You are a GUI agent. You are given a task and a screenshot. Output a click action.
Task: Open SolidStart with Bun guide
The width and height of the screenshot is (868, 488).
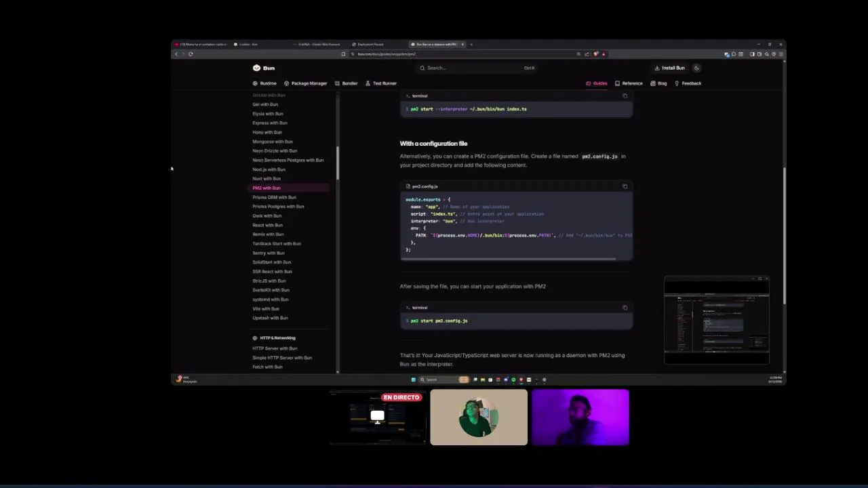click(x=271, y=262)
